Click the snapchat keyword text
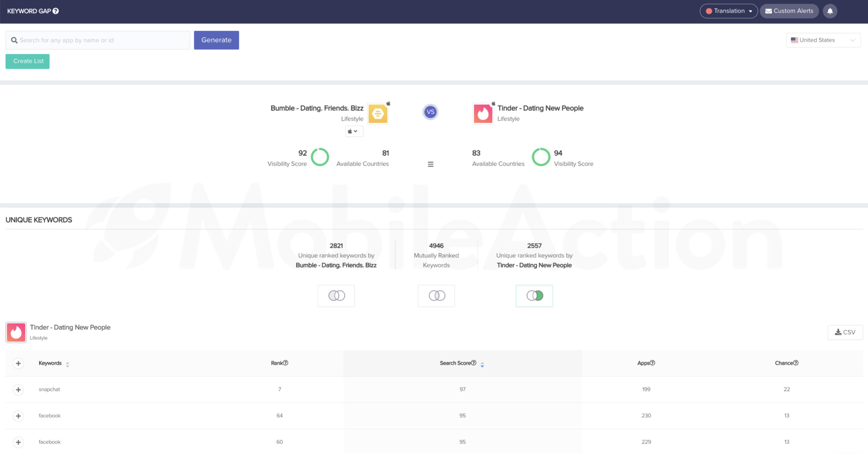The width and height of the screenshot is (868, 454). pos(49,389)
